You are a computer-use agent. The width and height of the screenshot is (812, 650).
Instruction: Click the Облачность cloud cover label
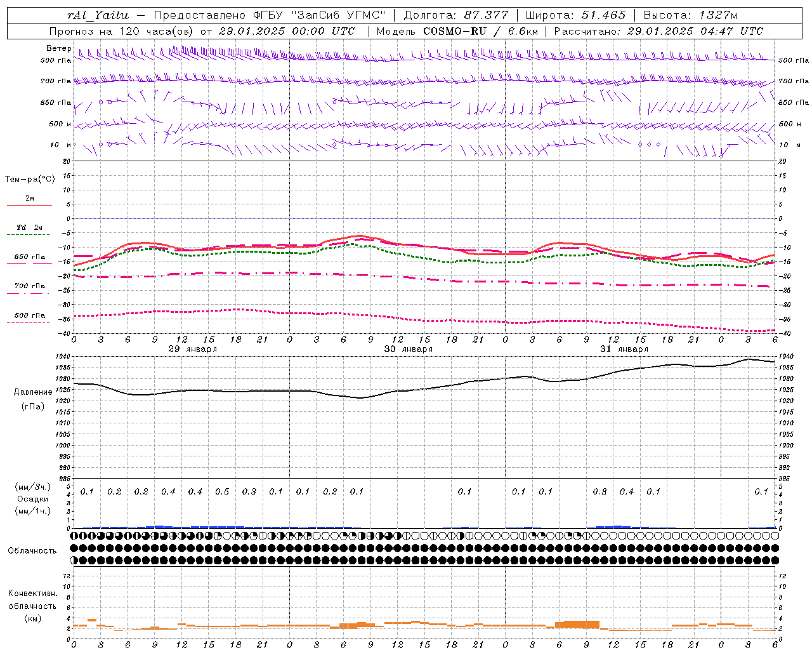click(x=32, y=551)
